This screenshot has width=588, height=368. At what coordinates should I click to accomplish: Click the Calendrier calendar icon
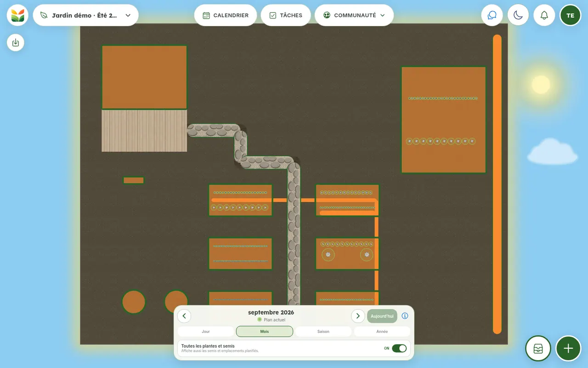(x=206, y=15)
